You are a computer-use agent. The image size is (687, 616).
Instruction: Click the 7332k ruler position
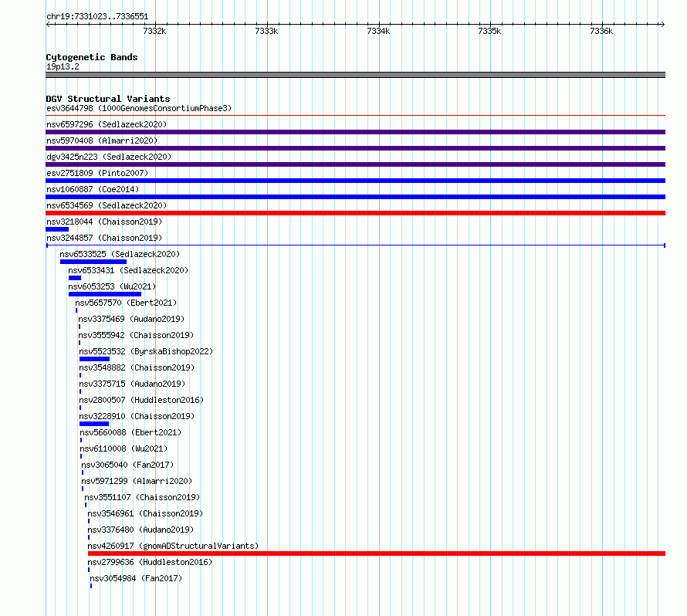point(154,31)
